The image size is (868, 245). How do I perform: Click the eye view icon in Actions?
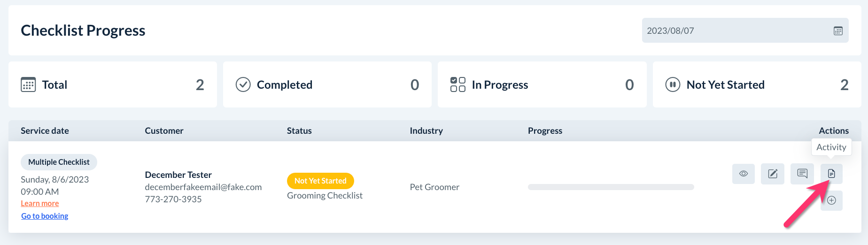tap(743, 174)
